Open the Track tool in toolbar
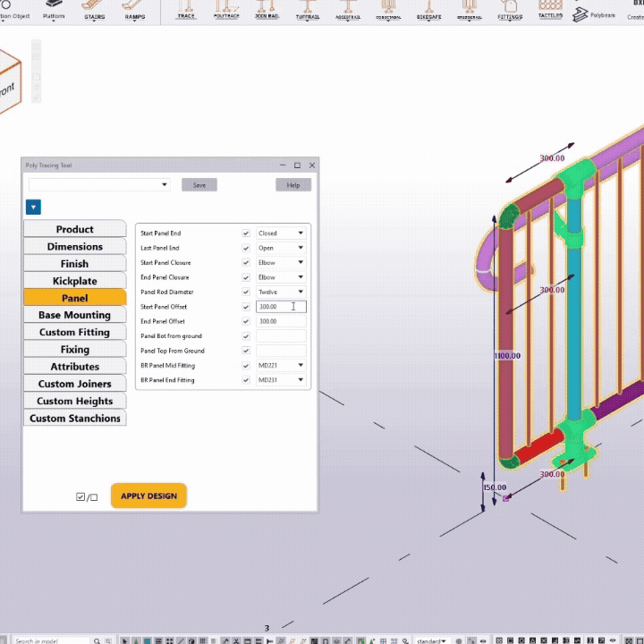This screenshot has height=644, width=644. pos(186,11)
